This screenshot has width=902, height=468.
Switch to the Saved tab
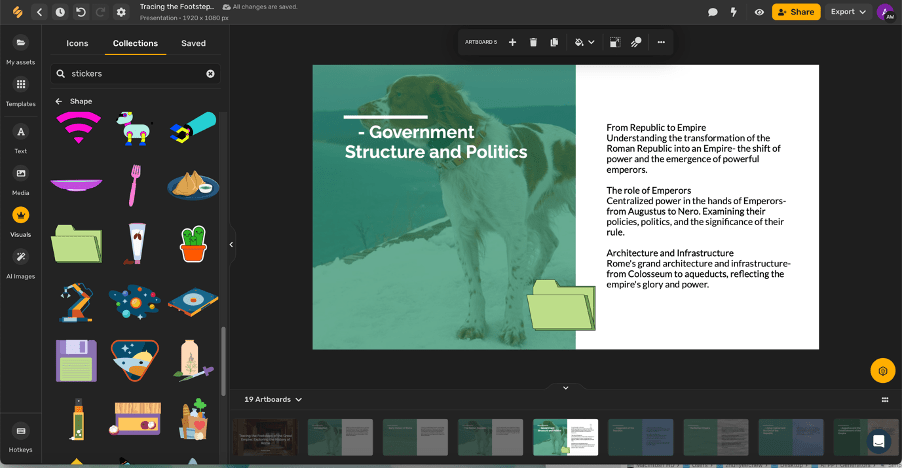pyautogui.click(x=193, y=43)
